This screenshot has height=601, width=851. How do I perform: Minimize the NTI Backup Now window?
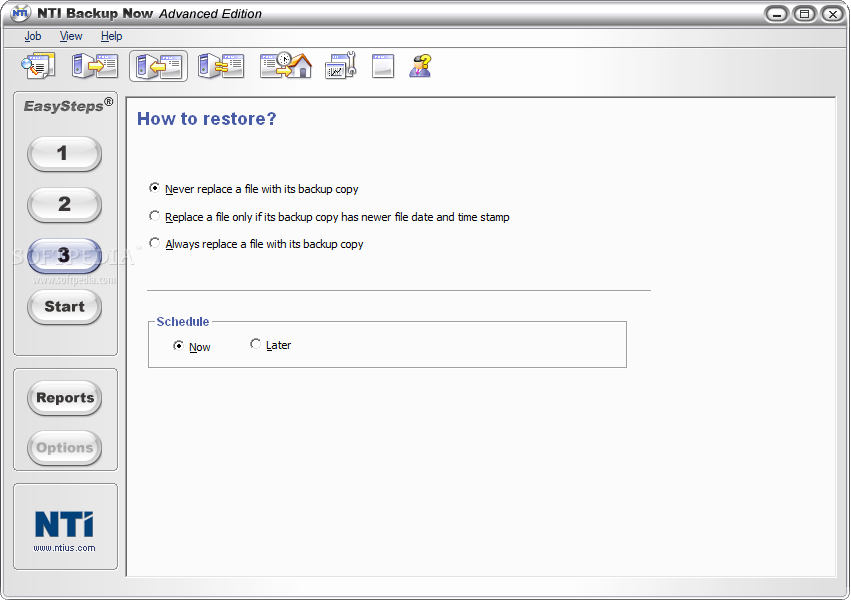(777, 14)
